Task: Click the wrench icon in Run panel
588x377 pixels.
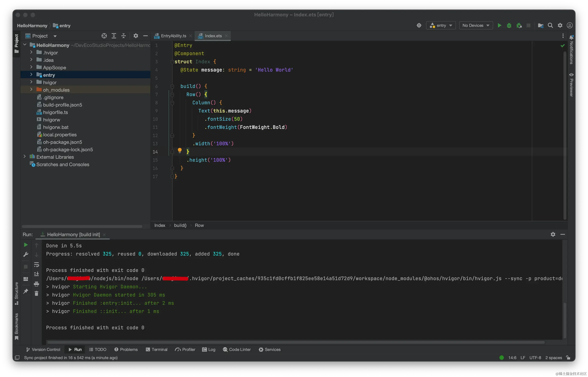Action: (x=26, y=255)
